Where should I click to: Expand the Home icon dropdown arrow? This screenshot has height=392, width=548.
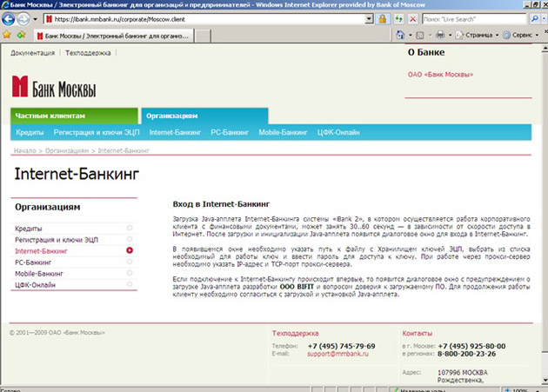411,36
